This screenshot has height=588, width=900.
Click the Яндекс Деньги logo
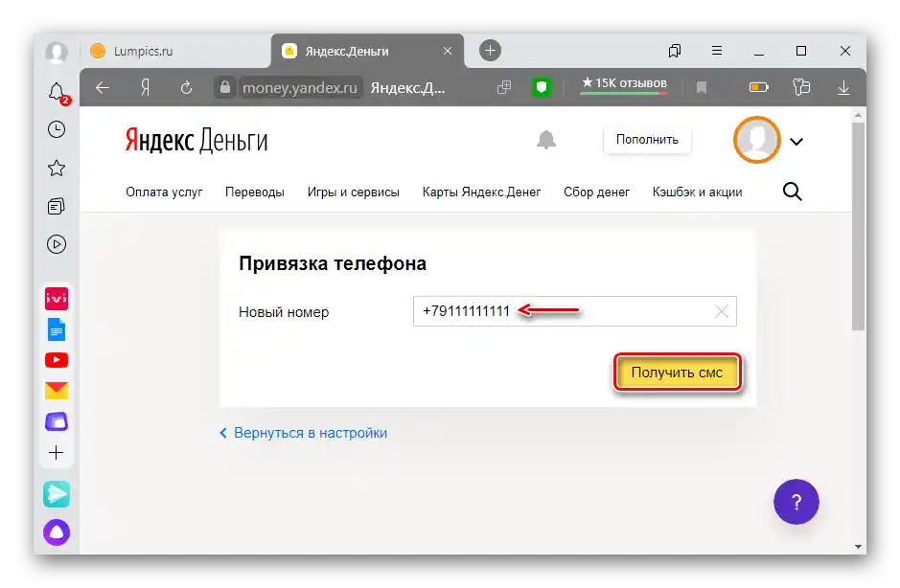point(196,141)
